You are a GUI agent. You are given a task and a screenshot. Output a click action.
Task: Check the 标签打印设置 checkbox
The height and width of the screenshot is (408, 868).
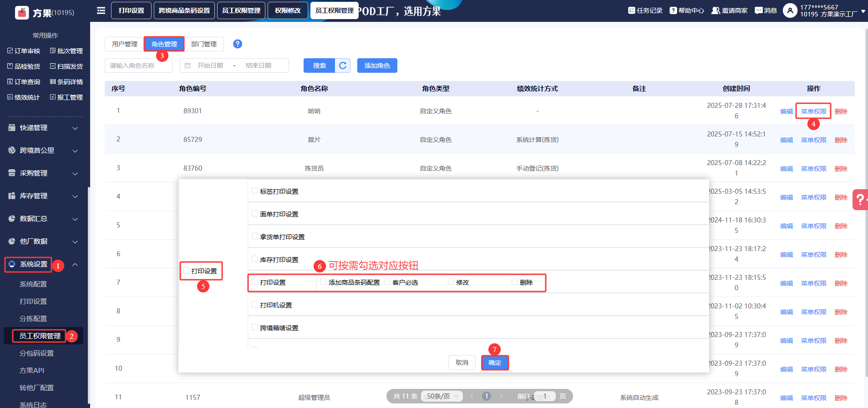coord(255,191)
